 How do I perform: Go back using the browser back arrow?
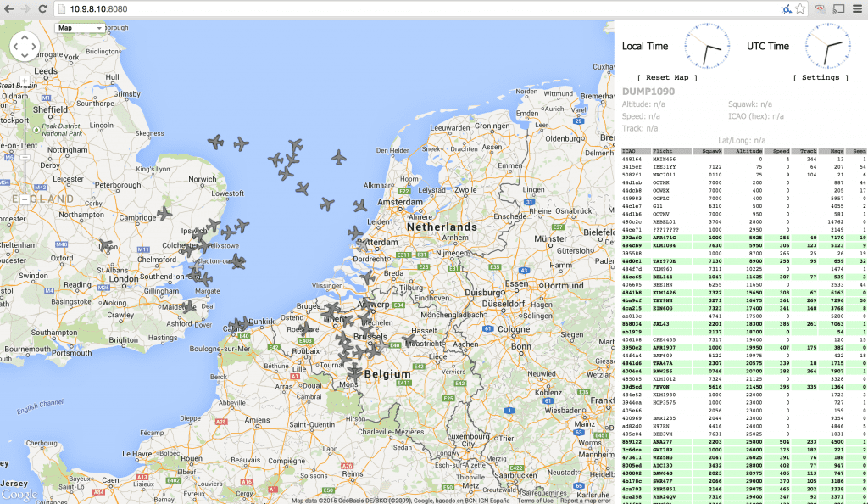click(x=8, y=8)
